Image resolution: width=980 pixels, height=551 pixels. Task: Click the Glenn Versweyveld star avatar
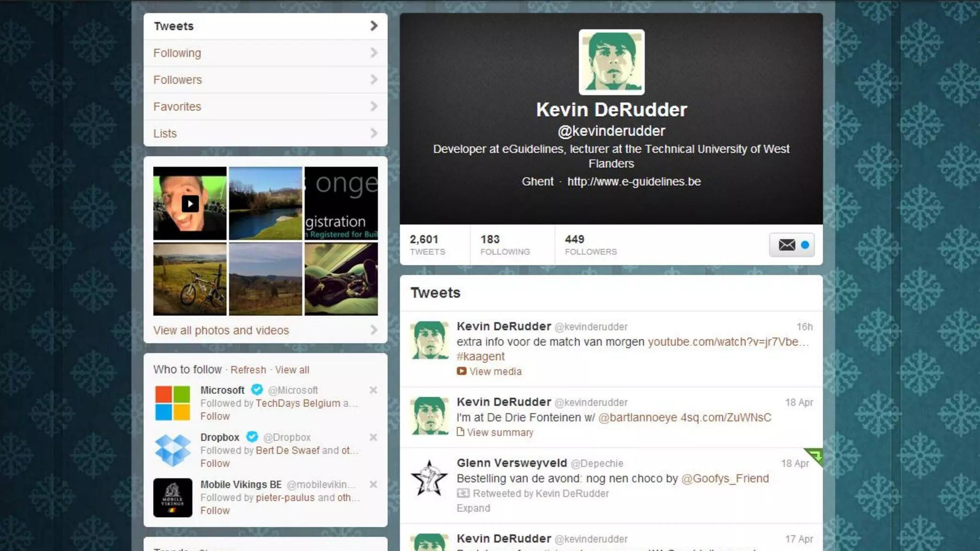click(x=429, y=477)
